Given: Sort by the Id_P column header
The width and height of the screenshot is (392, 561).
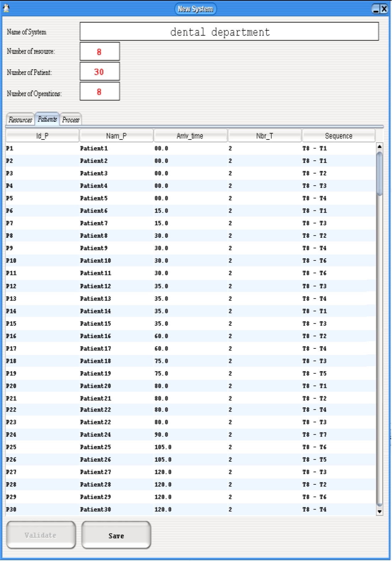Looking at the screenshot, I should coord(42,136).
